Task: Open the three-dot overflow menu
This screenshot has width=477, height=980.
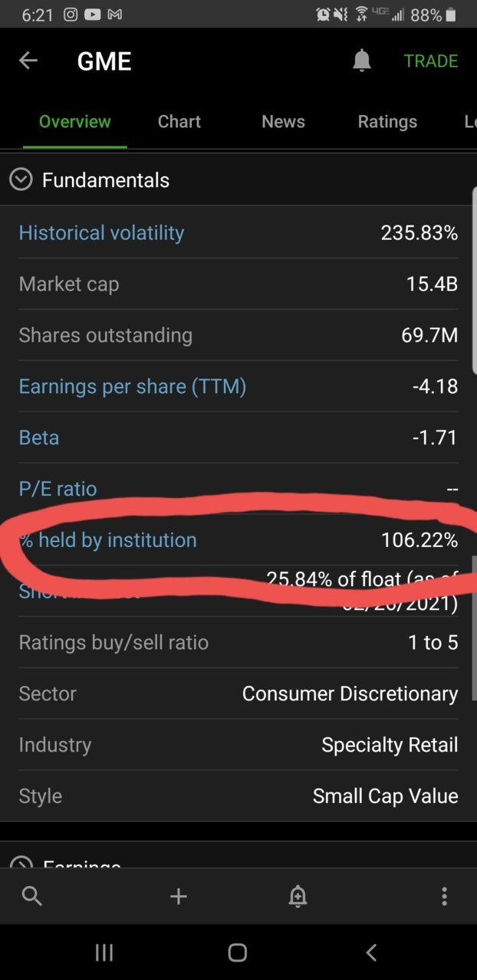Action: 444,896
